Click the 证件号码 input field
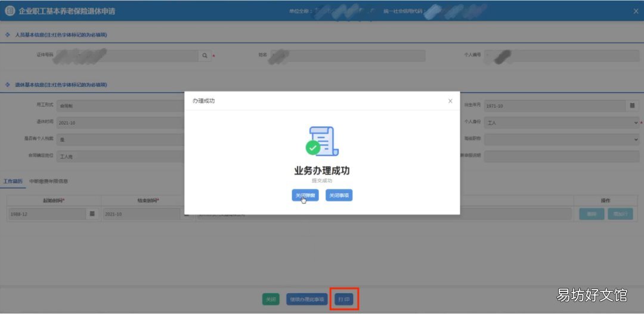The width and height of the screenshot is (644, 314). (x=128, y=55)
